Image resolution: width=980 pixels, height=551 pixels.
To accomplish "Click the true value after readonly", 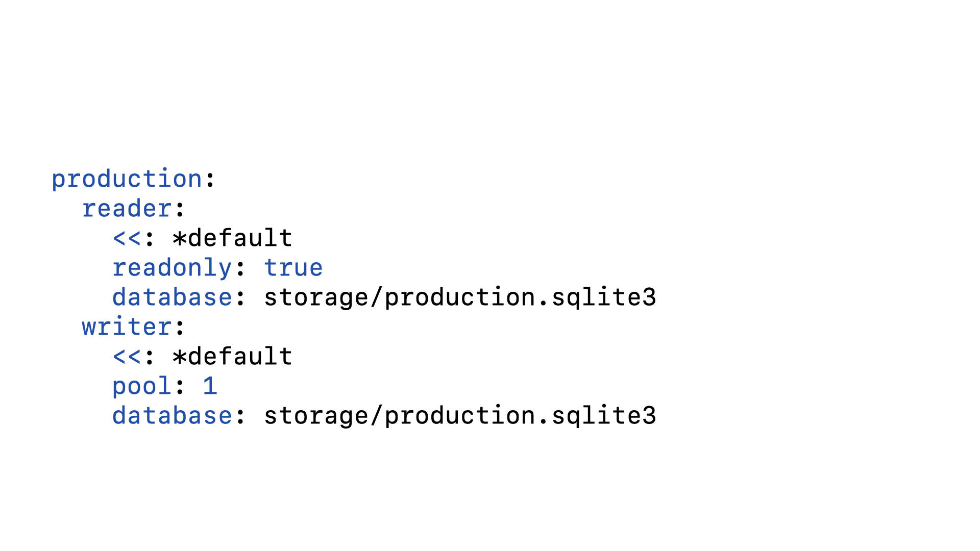I will pyautogui.click(x=293, y=268).
